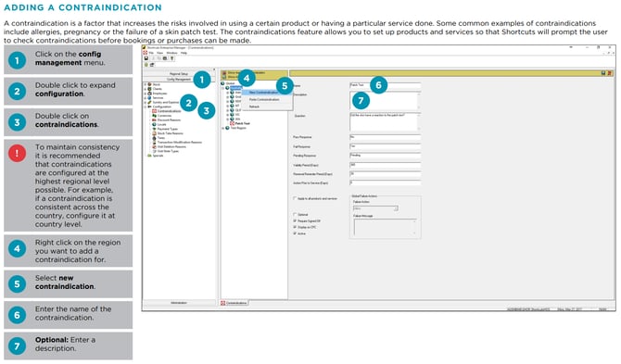Image resolution: width=621 pixels, height=364 pixels.
Task: Click the Print icon in the toolbar
Action: tap(165, 58)
